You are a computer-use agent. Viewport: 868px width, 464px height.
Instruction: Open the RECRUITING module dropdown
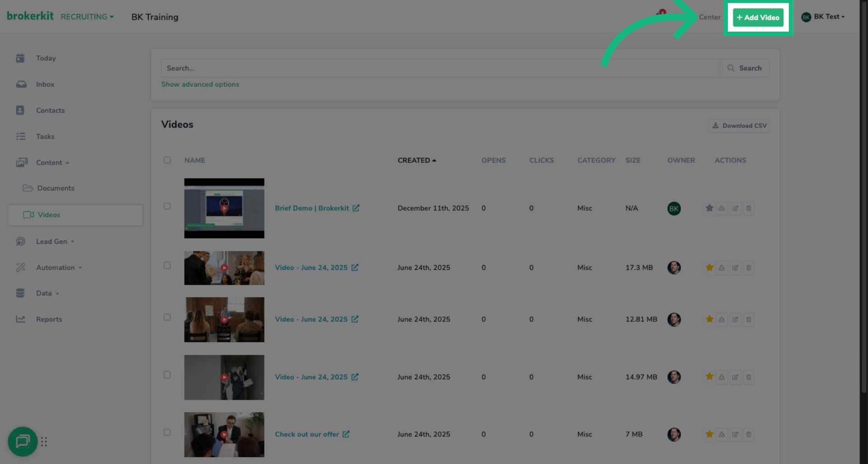coord(87,17)
